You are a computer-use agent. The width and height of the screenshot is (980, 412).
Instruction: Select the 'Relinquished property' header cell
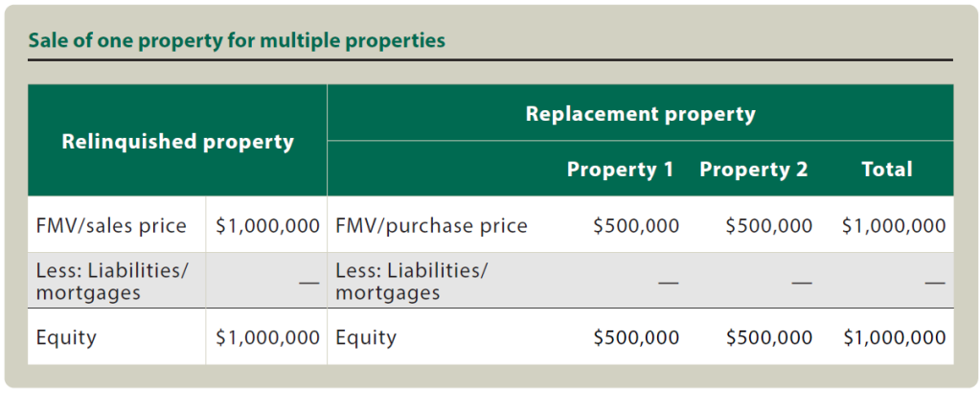coord(177,142)
